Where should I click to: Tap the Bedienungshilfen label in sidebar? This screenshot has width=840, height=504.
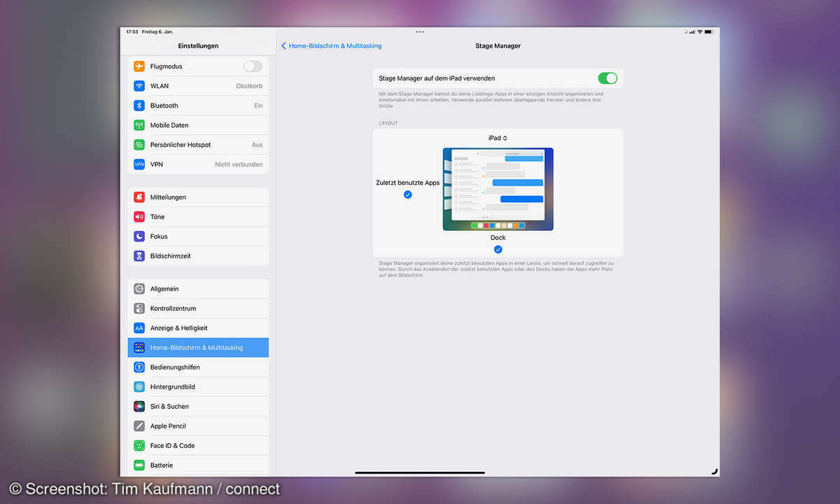175,367
